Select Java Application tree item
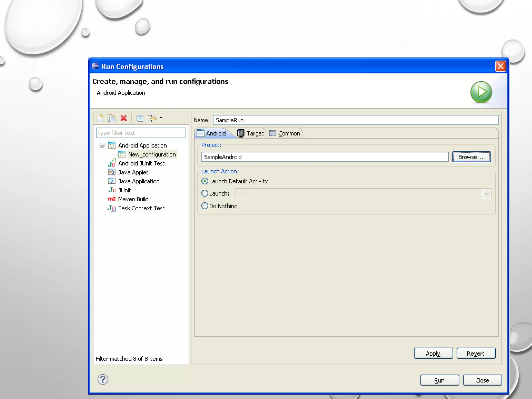Image resolution: width=532 pixels, height=399 pixels. click(139, 181)
